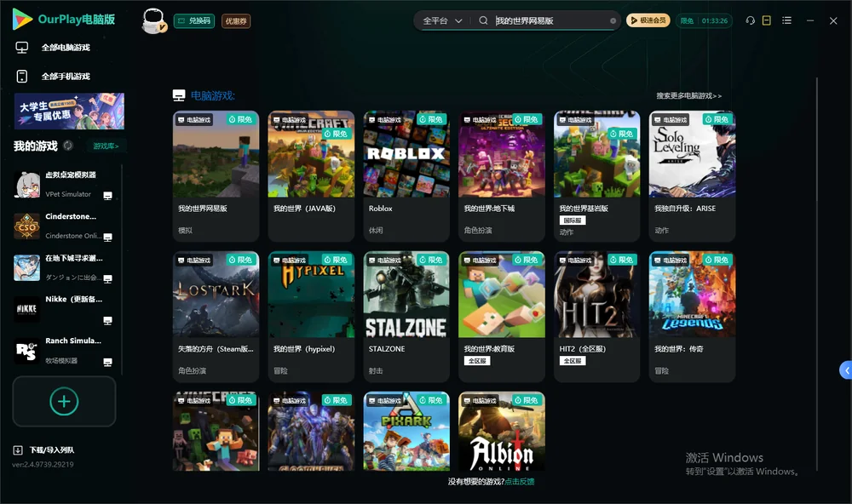852x504 pixels.
Task: Expand the blue side panel arrow
Action: (846, 370)
